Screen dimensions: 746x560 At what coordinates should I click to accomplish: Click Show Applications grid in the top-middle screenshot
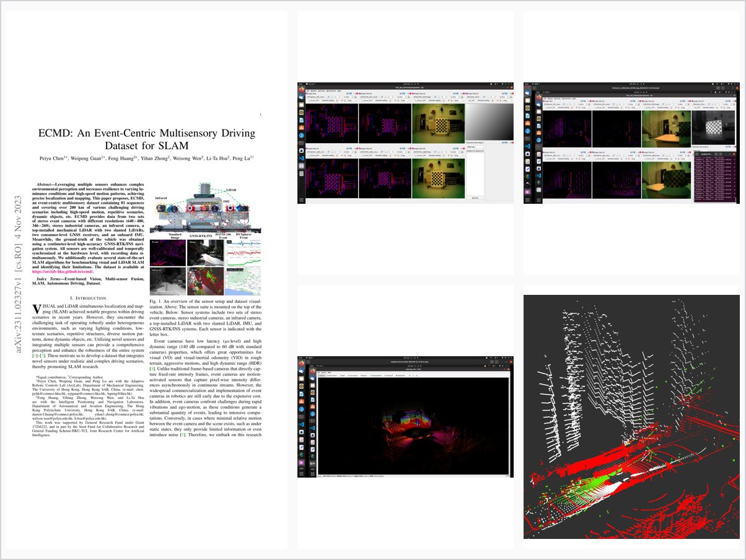302,200
